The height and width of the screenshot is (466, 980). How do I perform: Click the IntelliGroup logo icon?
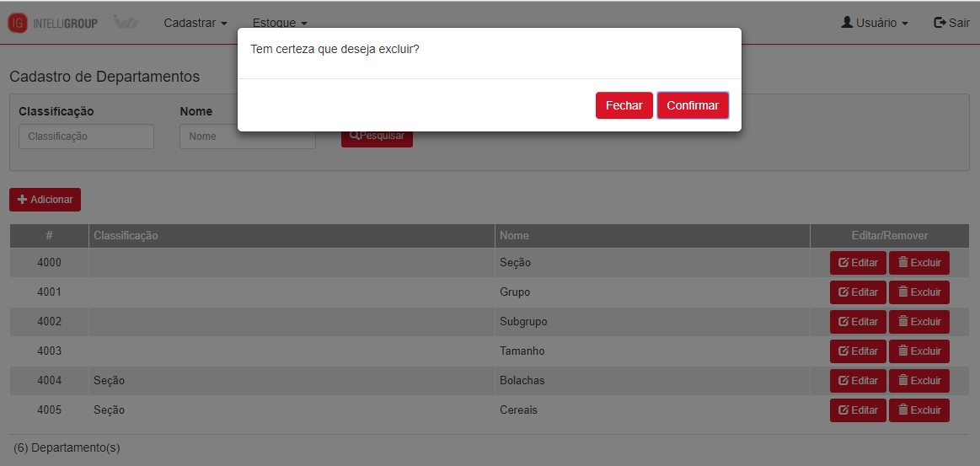[18, 23]
